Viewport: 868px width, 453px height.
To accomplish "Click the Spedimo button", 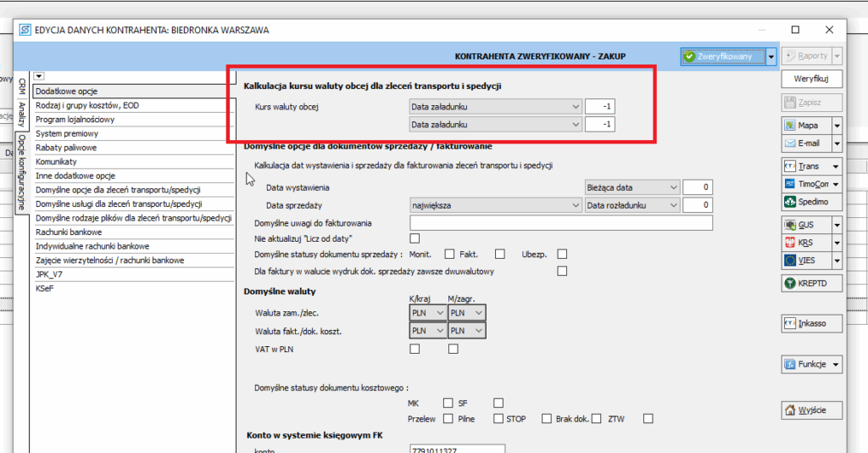I will (811, 202).
